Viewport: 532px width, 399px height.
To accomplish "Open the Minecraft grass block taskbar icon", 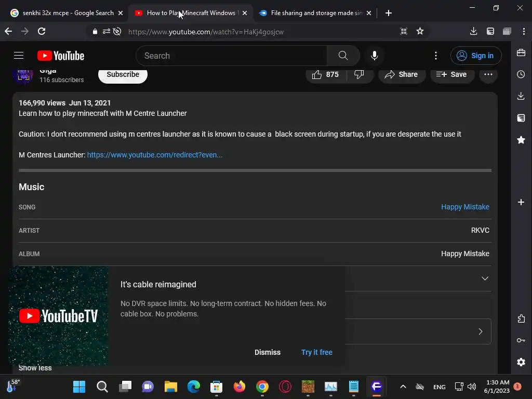I will coord(308,387).
